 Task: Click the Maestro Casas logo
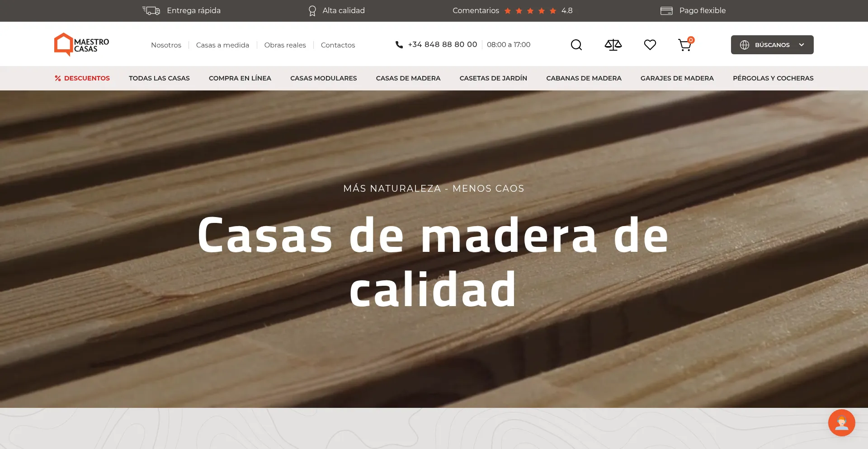pos(81,45)
